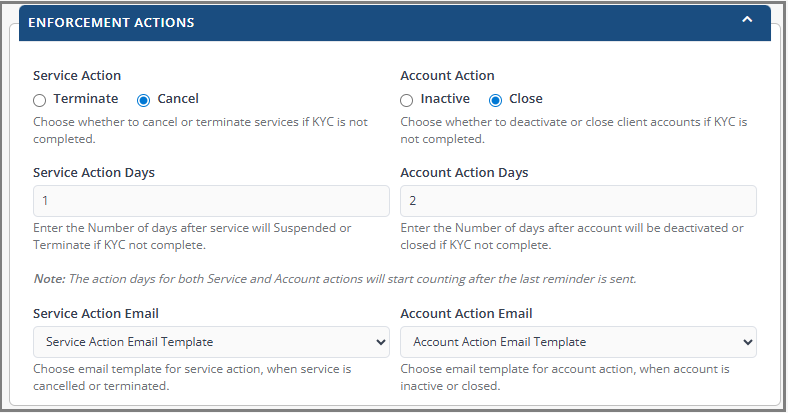Click the Inactive option label text
The width and height of the screenshot is (788, 413).
point(445,99)
